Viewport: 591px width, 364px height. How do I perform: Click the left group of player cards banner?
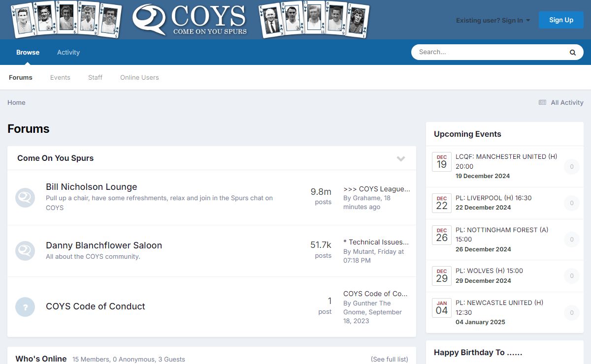click(x=66, y=19)
